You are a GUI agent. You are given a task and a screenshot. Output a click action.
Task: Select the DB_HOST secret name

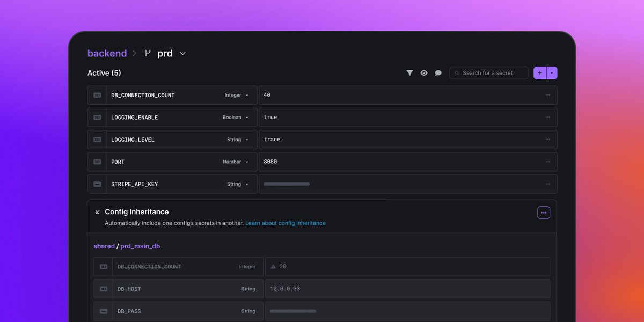point(129,289)
